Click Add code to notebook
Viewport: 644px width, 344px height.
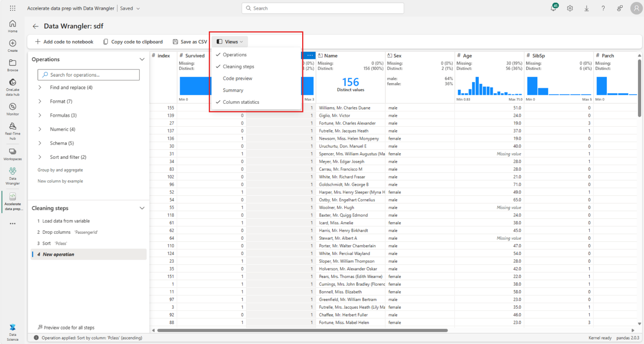coord(64,42)
